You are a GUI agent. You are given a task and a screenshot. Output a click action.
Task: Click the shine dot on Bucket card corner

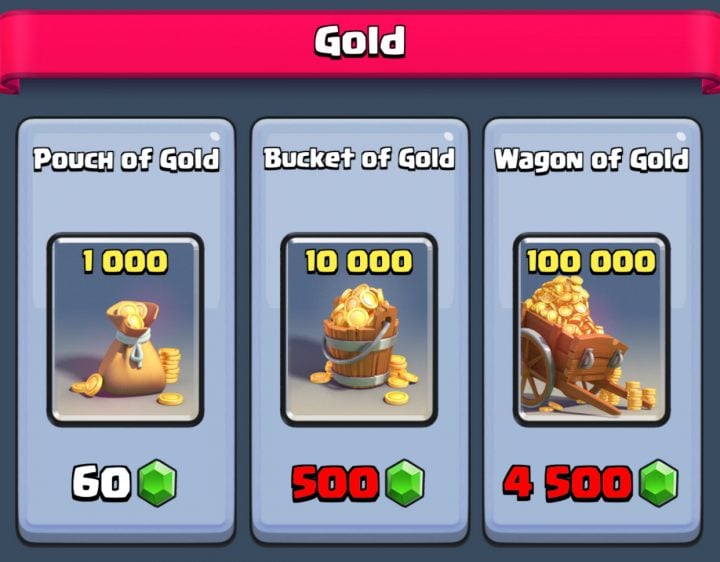(x=449, y=136)
